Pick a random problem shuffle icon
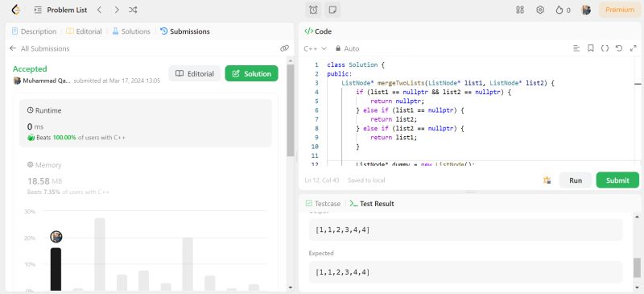Viewport: 644px width, 294px height. 133,10
